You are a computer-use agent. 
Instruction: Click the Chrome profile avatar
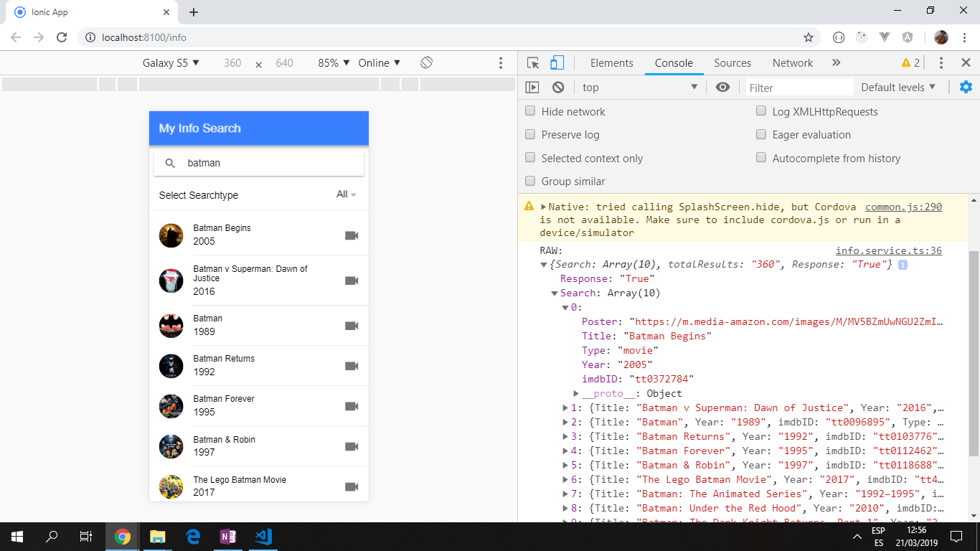click(x=941, y=37)
